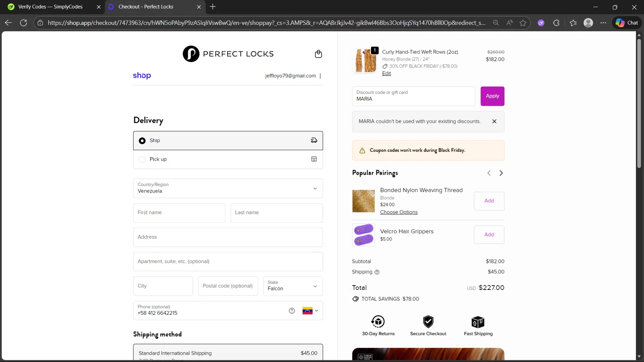This screenshot has width=644, height=362.
Task: Apply the discount code
Action: click(x=492, y=96)
